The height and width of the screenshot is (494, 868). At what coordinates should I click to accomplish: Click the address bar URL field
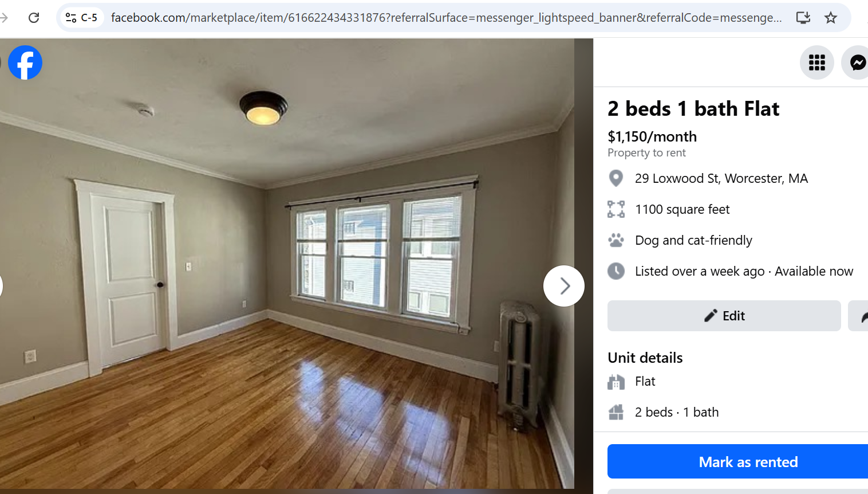point(446,18)
